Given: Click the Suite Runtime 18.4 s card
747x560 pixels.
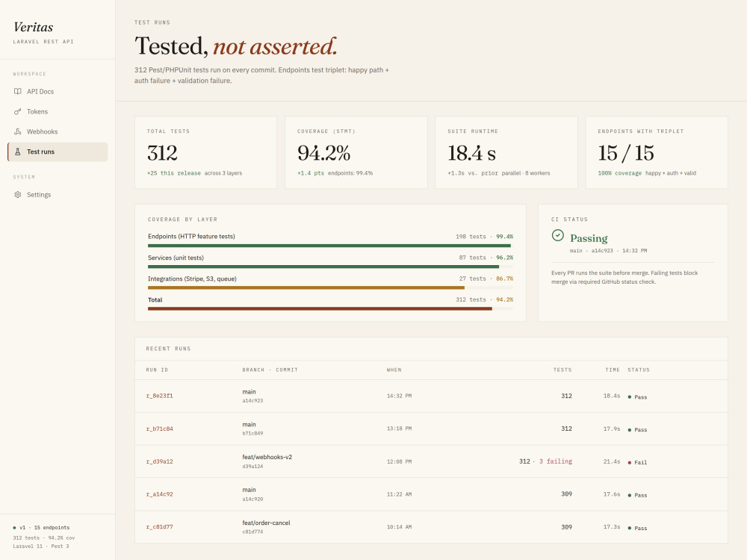Looking at the screenshot, I should 506,152.
